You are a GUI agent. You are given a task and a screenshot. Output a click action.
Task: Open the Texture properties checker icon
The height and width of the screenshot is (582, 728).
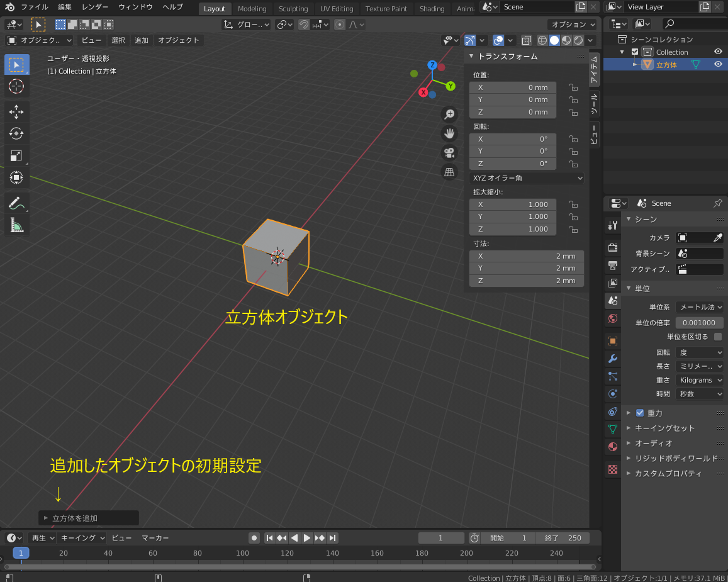(613, 469)
